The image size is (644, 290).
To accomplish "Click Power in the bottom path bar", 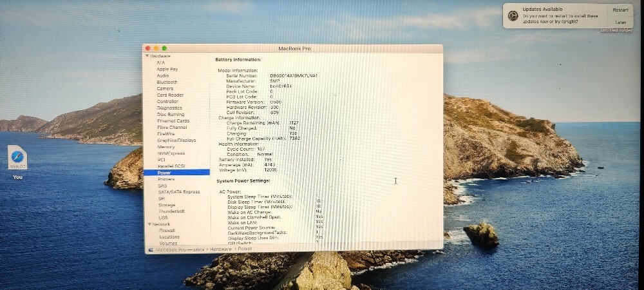I will pyautogui.click(x=245, y=249).
